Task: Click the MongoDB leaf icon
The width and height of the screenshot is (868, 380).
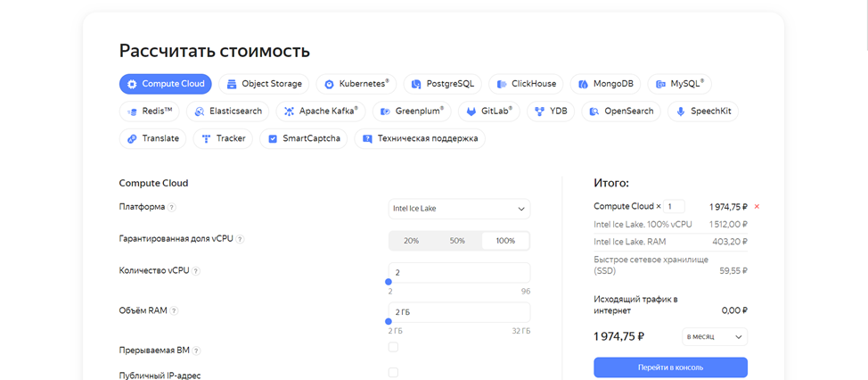Action: coord(583,84)
